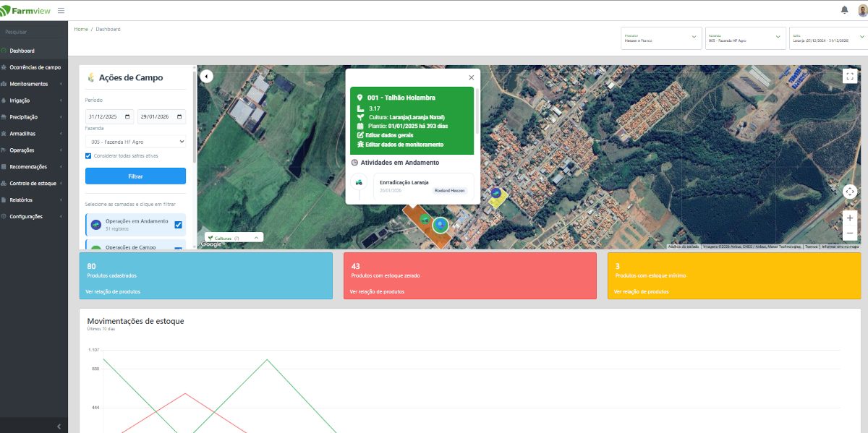Select the blue-green field marker on the orange plot

click(x=440, y=226)
